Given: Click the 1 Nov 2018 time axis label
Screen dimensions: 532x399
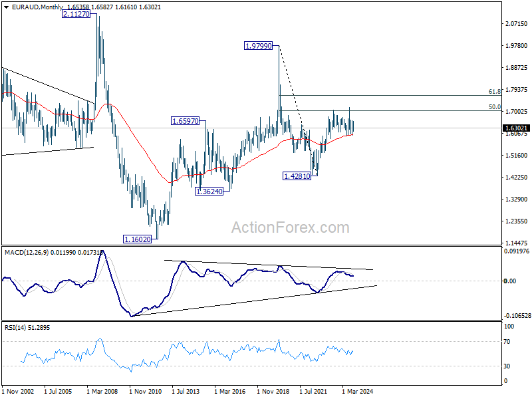Looking at the screenshot, I should pos(273,391).
